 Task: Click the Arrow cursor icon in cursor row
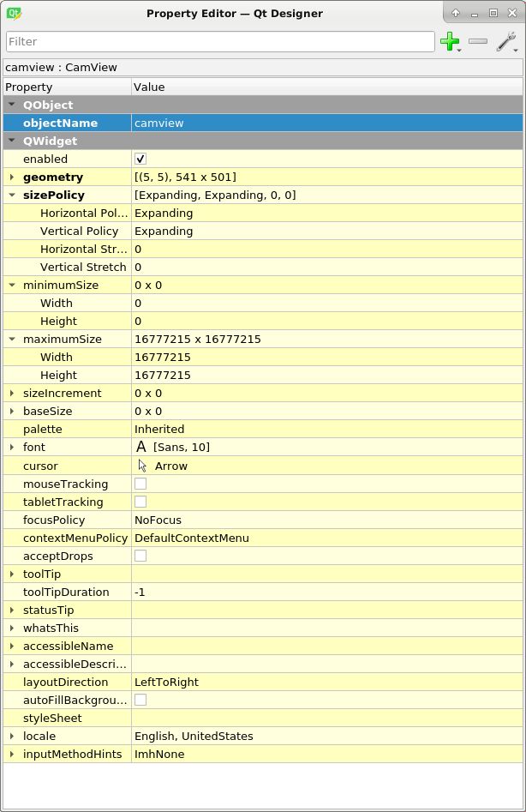click(x=142, y=466)
